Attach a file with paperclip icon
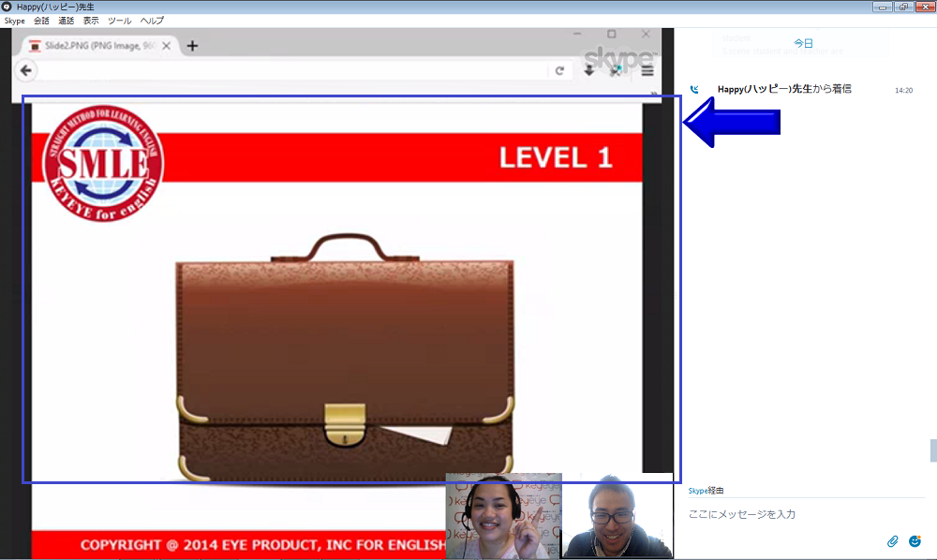This screenshot has width=937, height=560. [892, 541]
